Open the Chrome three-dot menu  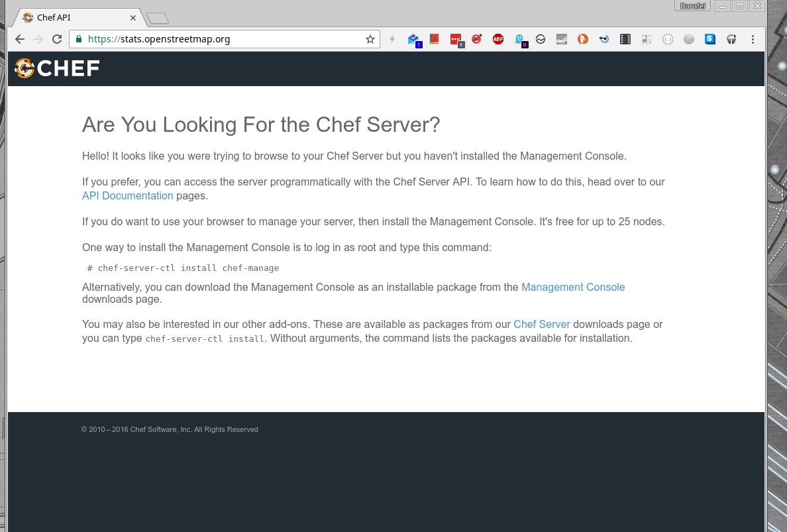753,39
